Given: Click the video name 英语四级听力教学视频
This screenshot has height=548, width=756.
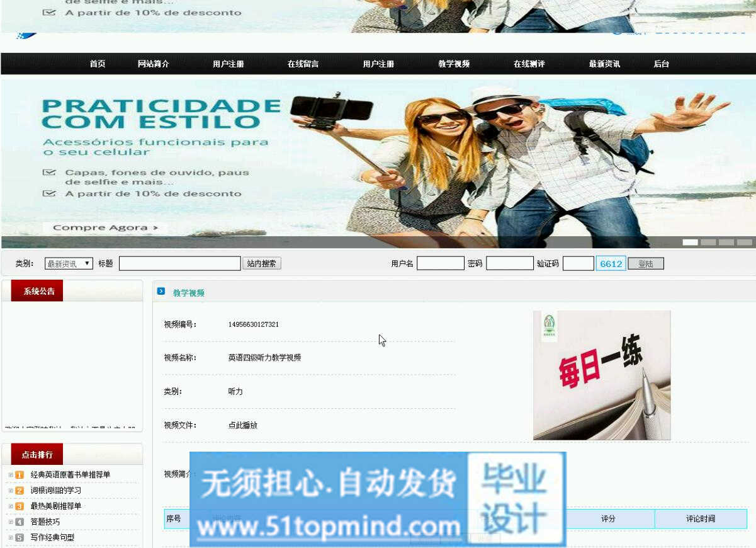Looking at the screenshot, I should pos(264,358).
